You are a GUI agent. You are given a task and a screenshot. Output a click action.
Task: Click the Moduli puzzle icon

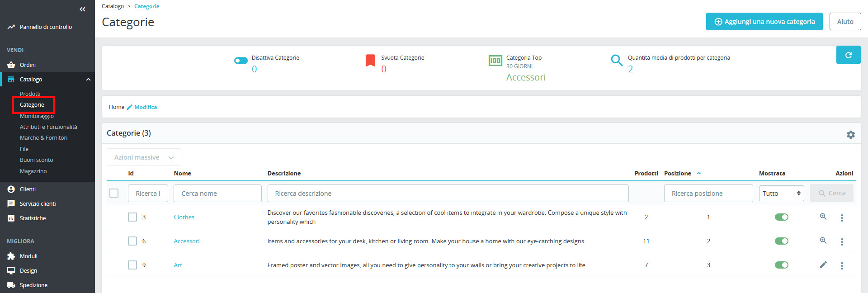pyautogui.click(x=11, y=256)
